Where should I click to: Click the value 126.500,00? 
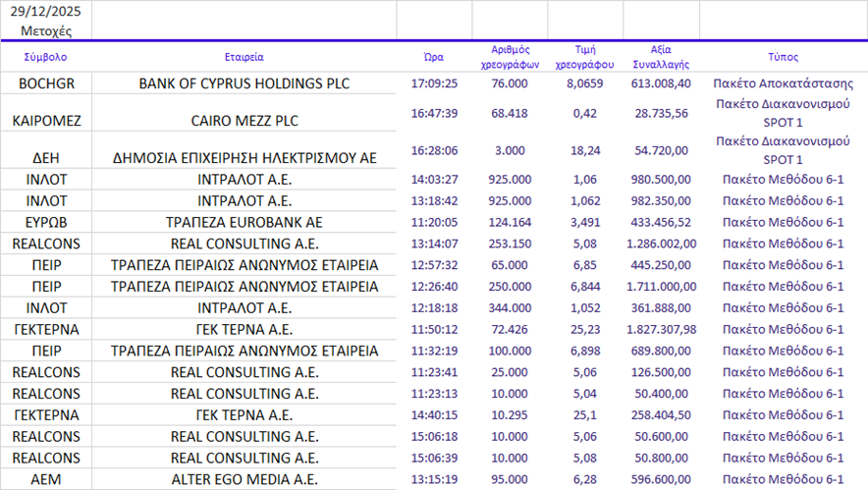661,372
